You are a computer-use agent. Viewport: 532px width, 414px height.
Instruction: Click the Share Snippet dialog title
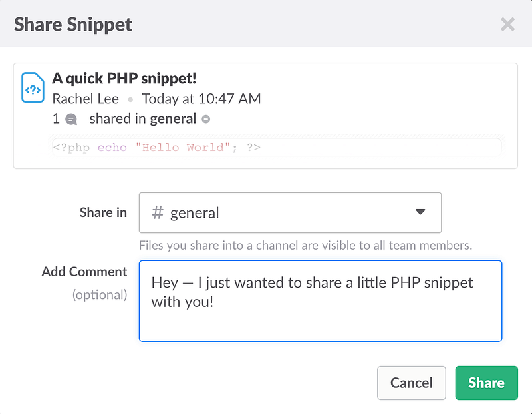tap(73, 25)
